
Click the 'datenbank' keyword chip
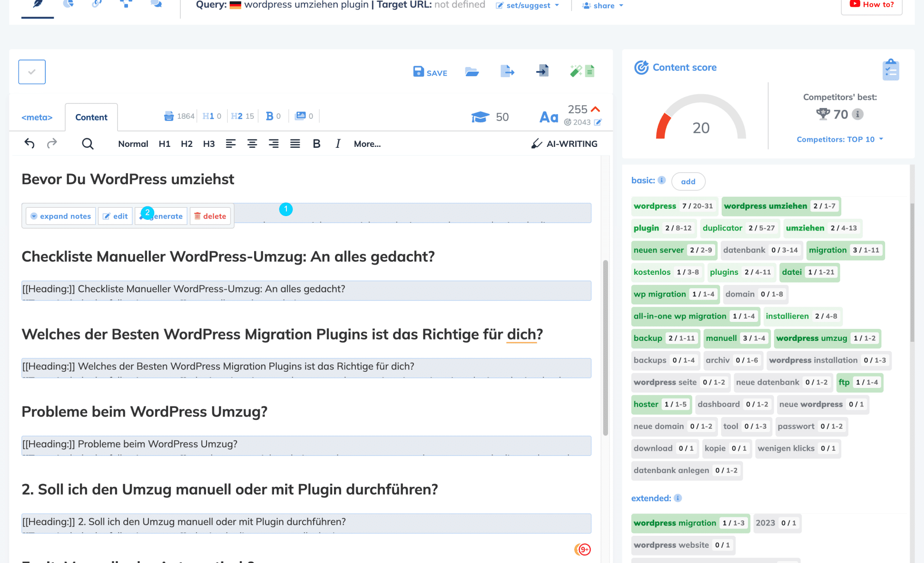click(x=761, y=250)
